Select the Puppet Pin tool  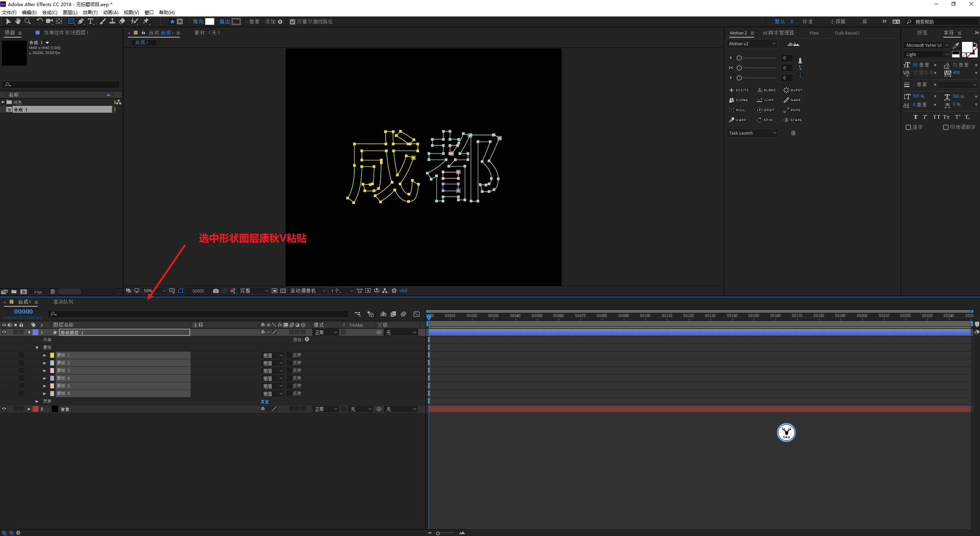point(146,21)
